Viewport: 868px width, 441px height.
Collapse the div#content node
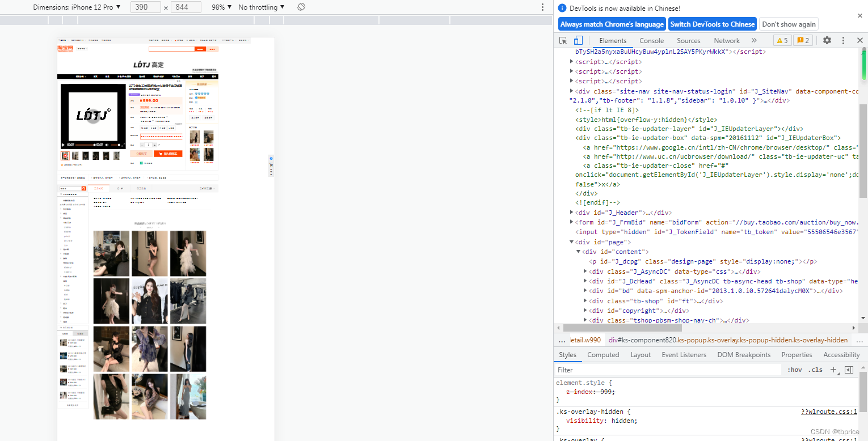[579, 252]
